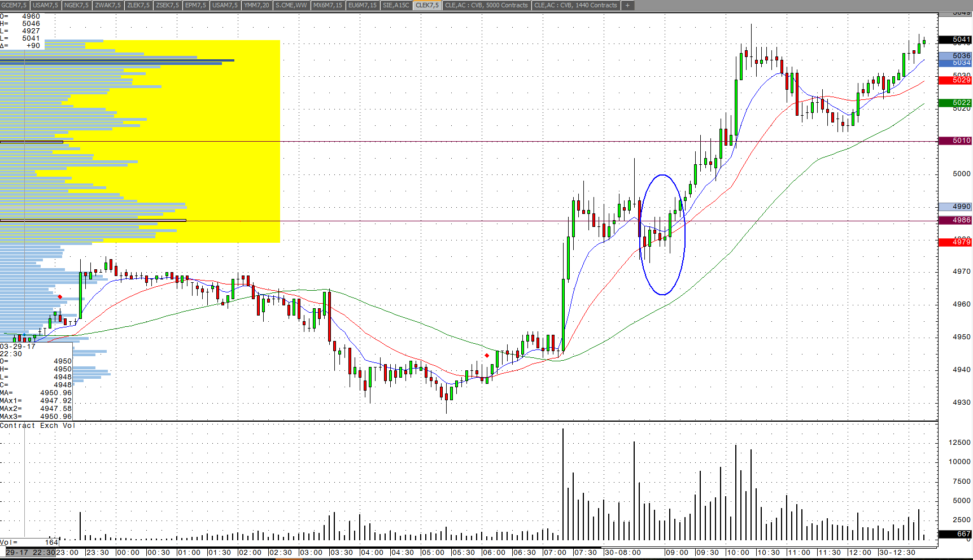
Task: Click the black 5041 last price marker
Action: [x=955, y=40]
